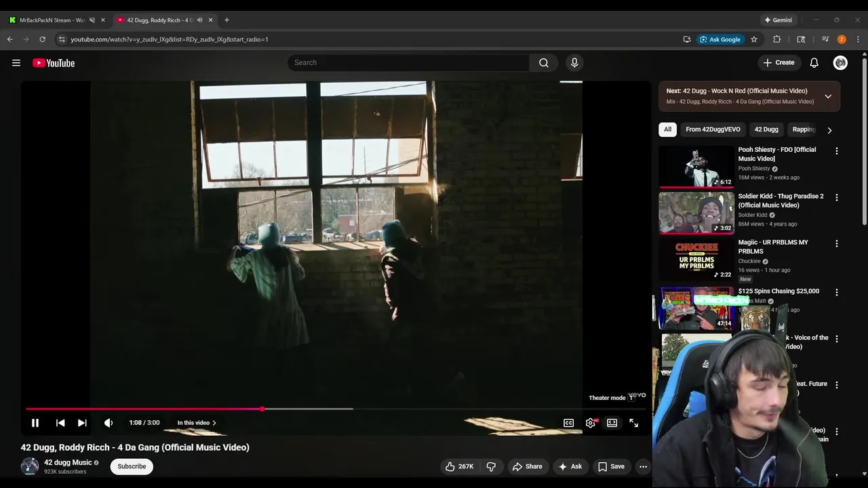Screen dimensions: 868x488
Task: Save video to a playlist
Action: 611,466
